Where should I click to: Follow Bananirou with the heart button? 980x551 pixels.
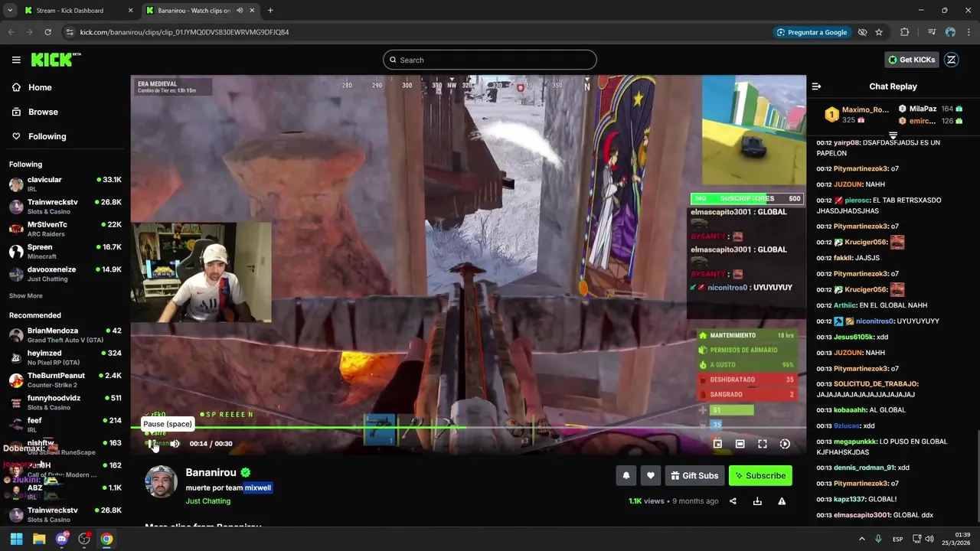651,475
